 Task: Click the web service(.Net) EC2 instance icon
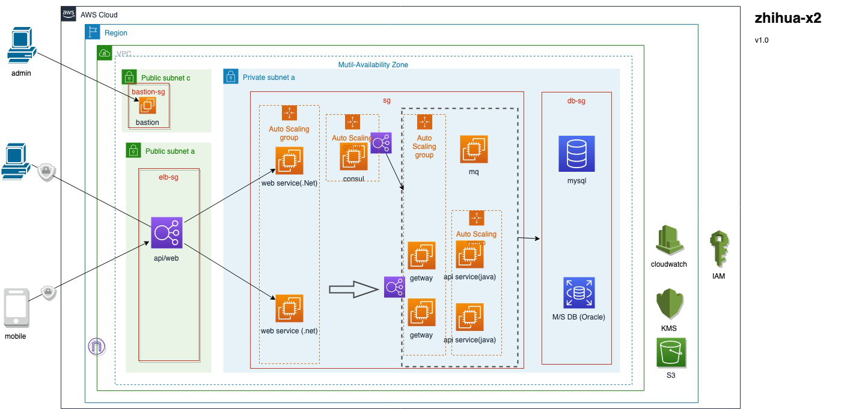[289, 161]
